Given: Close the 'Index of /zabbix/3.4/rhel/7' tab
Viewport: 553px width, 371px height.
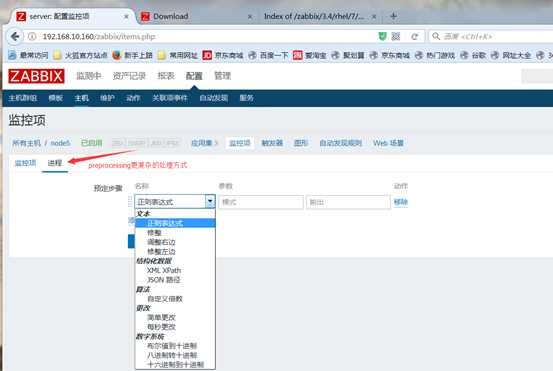Looking at the screenshot, I should point(374,16).
